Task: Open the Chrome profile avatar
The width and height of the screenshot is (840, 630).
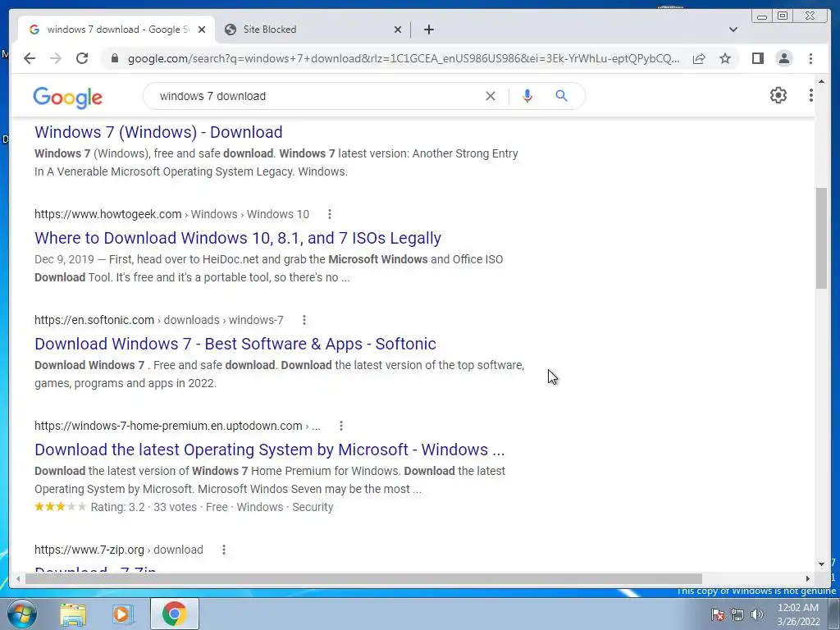Action: coord(783,58)
